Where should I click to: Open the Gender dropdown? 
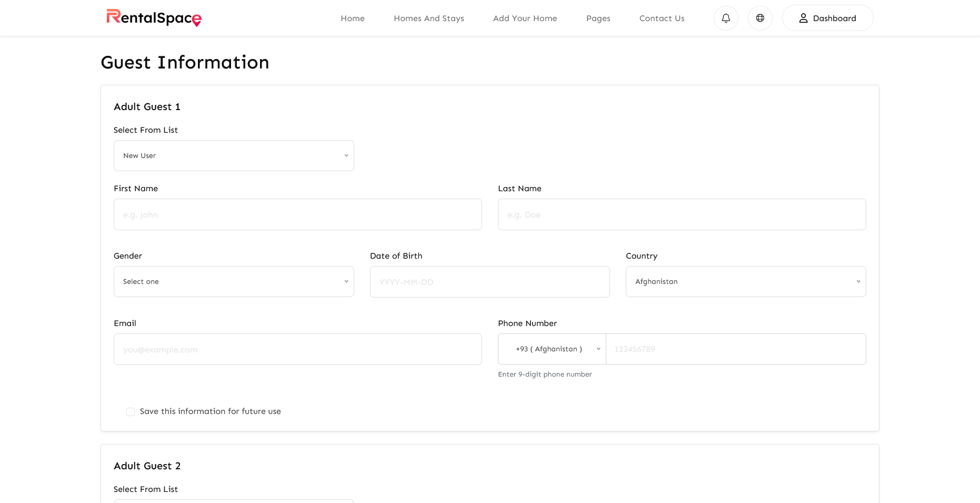coord(234,281)
